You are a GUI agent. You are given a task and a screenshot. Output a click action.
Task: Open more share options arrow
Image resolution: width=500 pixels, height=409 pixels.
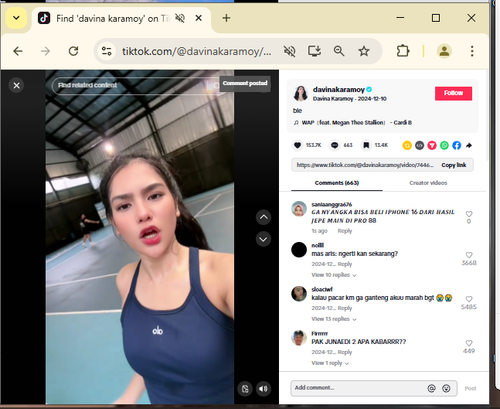[469, 145]
